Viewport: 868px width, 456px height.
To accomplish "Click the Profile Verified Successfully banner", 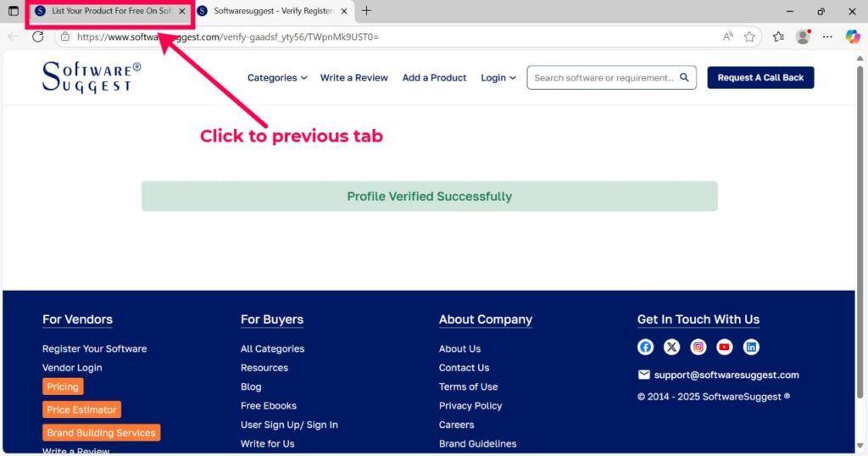I will pos(430,196).
